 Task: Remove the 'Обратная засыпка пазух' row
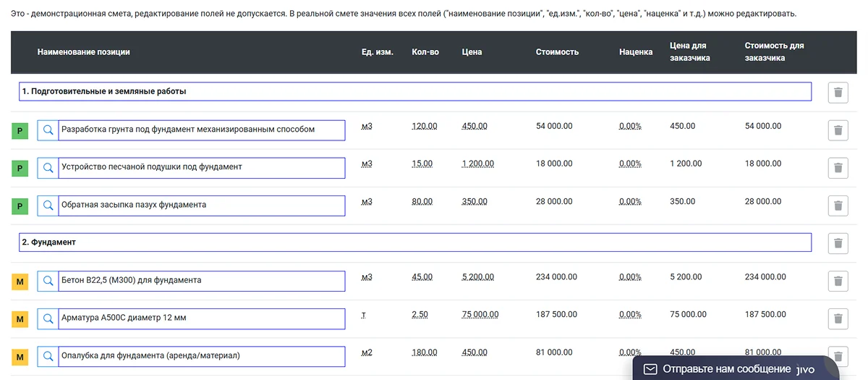click(x=838, y=206)
